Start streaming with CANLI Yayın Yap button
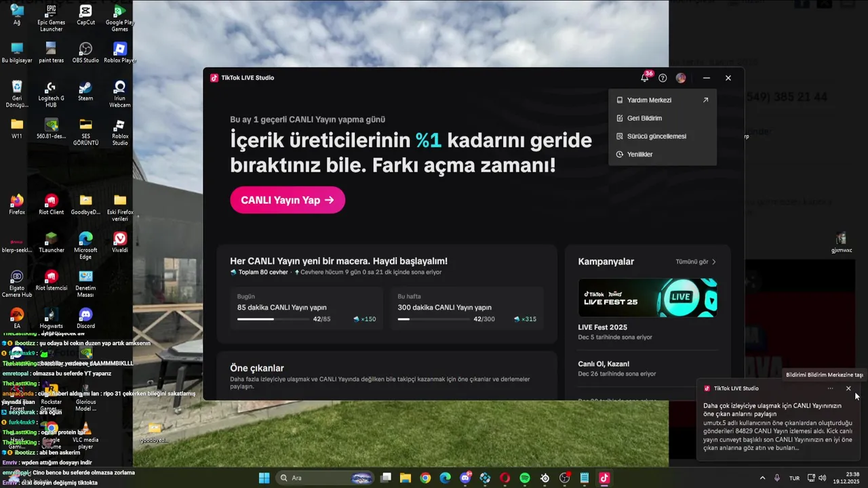The image size is (868, 488). point(288,200)
